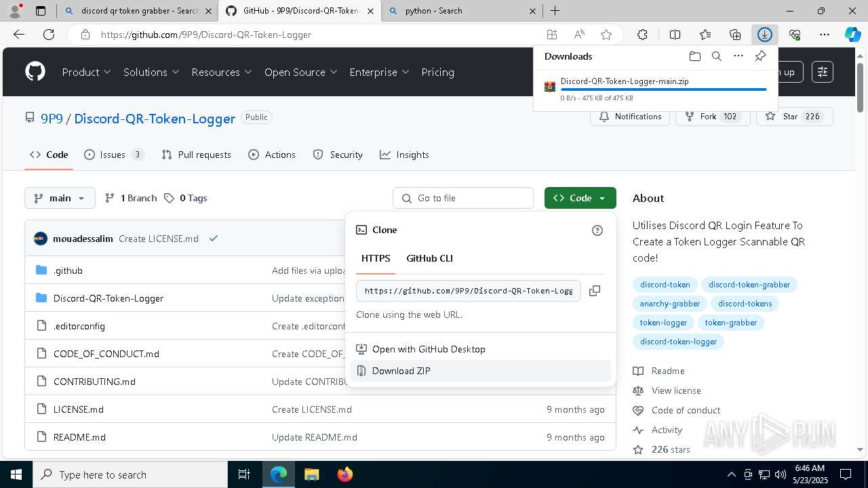Go back to previous page
Viewport: 868px width, 488px height.
(x=19, y=35)
